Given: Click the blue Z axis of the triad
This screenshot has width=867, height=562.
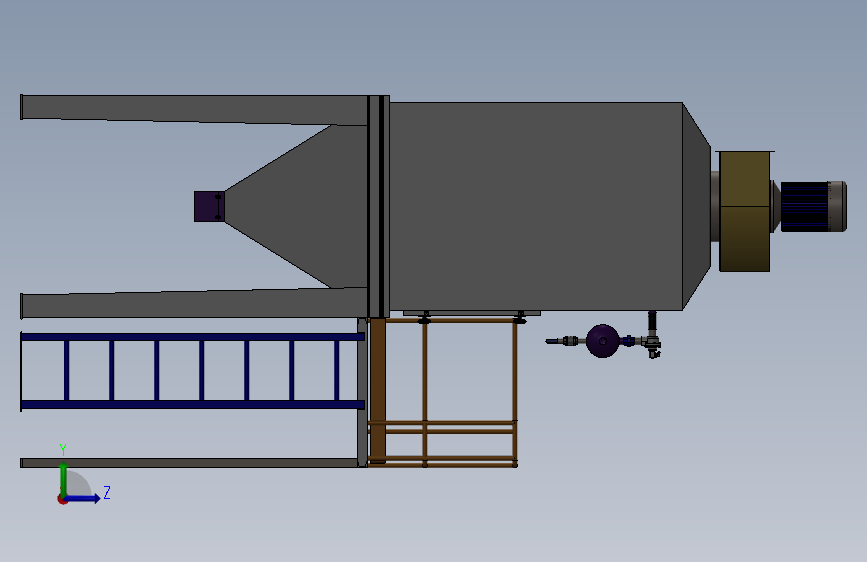Looking at the screenshot, I should pos(82,498).
